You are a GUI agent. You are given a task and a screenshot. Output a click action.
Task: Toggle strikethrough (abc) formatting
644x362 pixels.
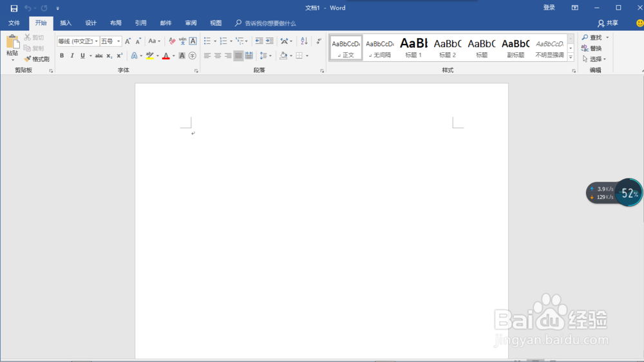click(x=99, y=55)
